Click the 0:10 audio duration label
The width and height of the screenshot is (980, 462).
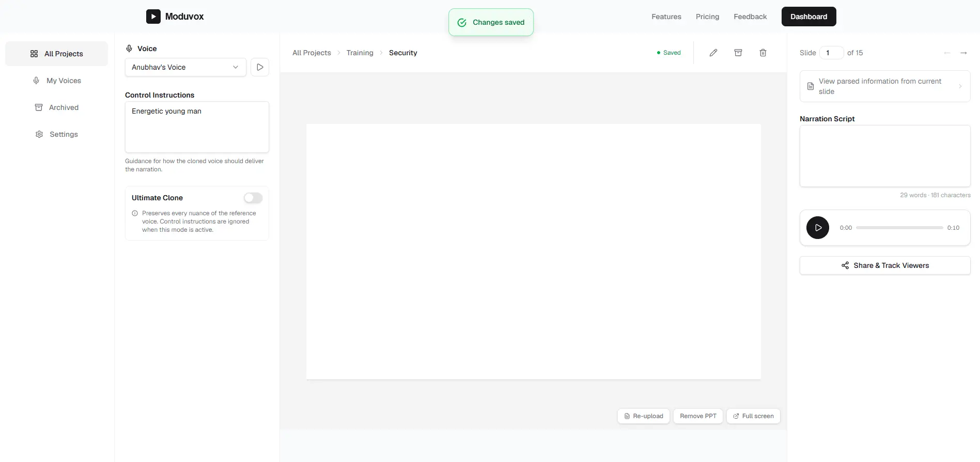(953, 228)
